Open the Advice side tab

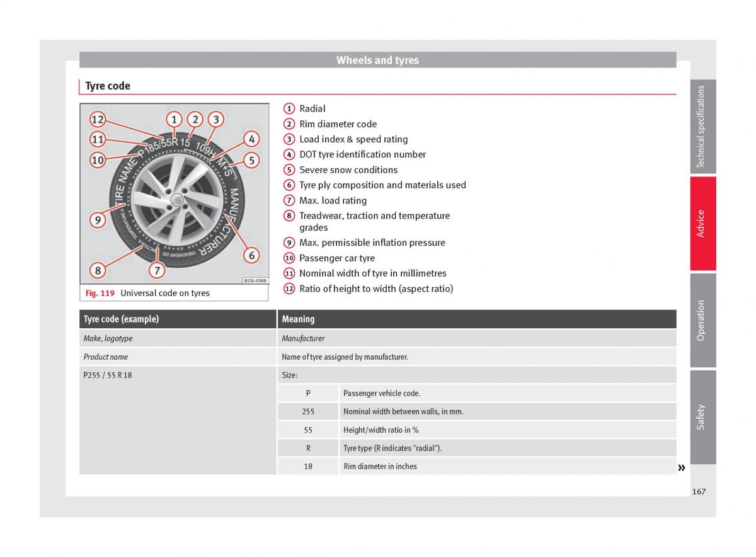pyautogui.click(x=702, y=224)
